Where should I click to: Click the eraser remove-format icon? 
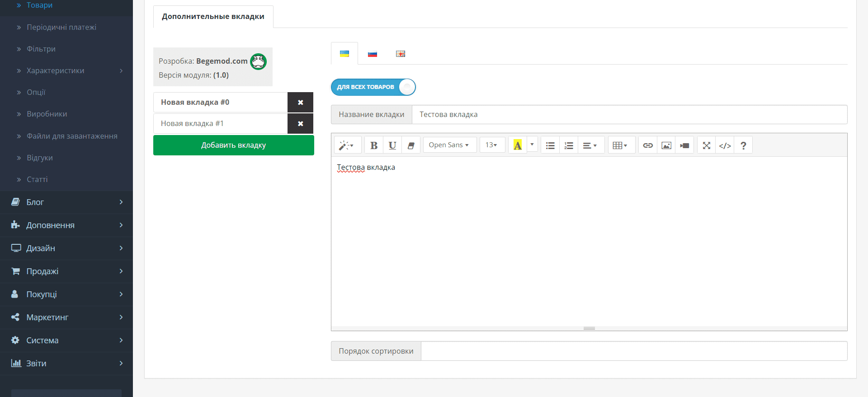(x=411, y=145)
